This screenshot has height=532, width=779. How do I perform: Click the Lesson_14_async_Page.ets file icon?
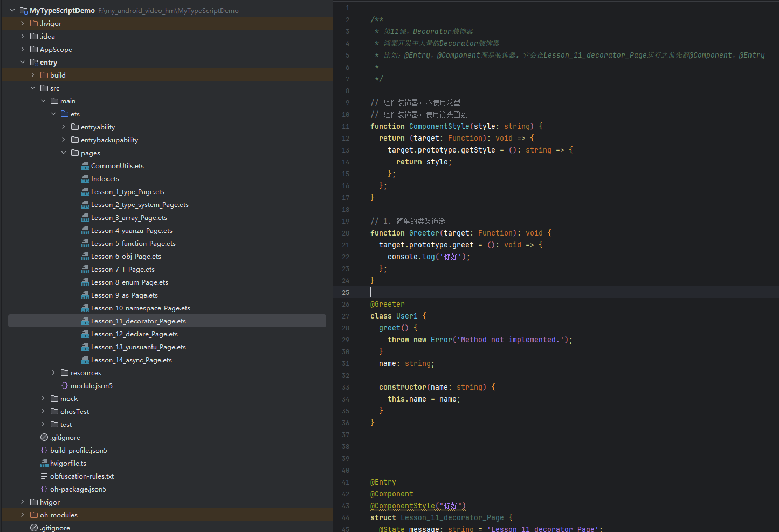tap(85, 360)
